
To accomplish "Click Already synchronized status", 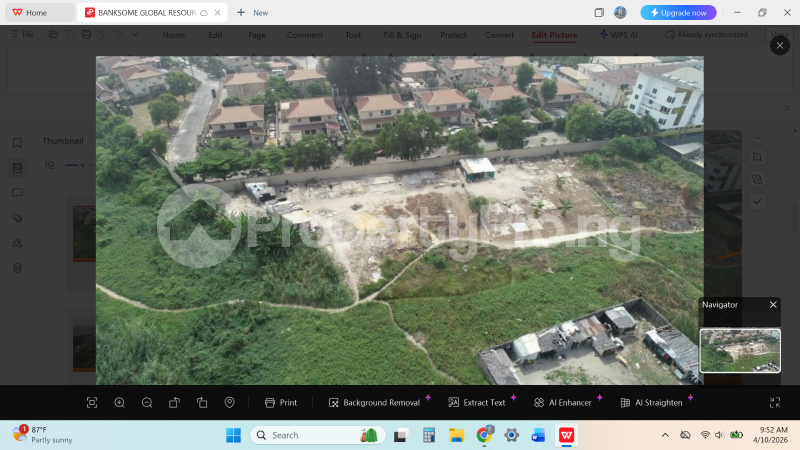I will point(706,35).
